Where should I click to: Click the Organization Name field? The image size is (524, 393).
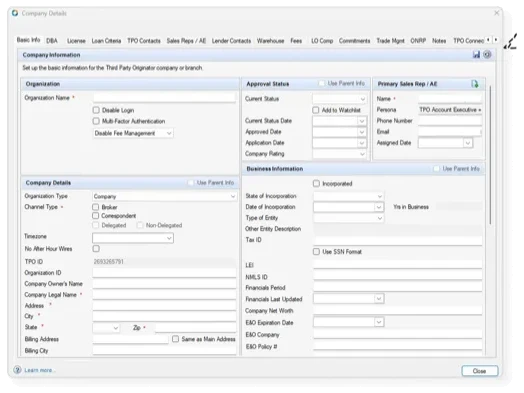[x=164, y=98]
